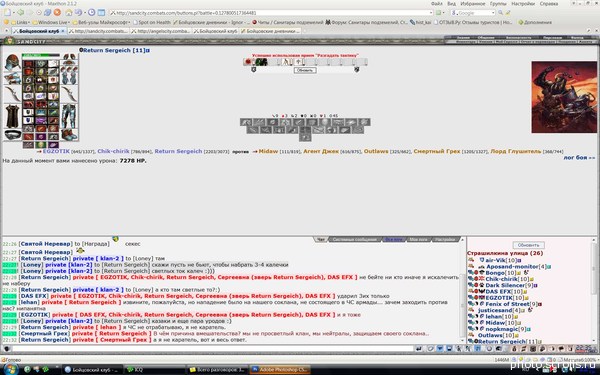600x375 pixels.
Task: Open the Группы browser menu
Action: 498,3
